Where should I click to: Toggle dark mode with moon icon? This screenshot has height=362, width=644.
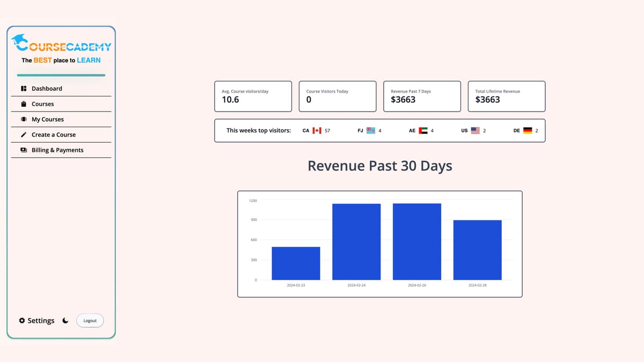click(65, 321)
